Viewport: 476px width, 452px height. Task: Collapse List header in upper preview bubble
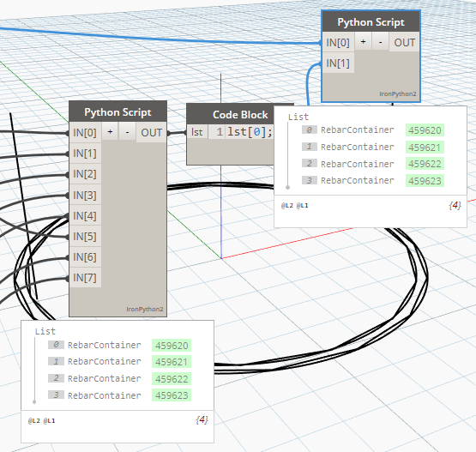click(x=298, y=117)
